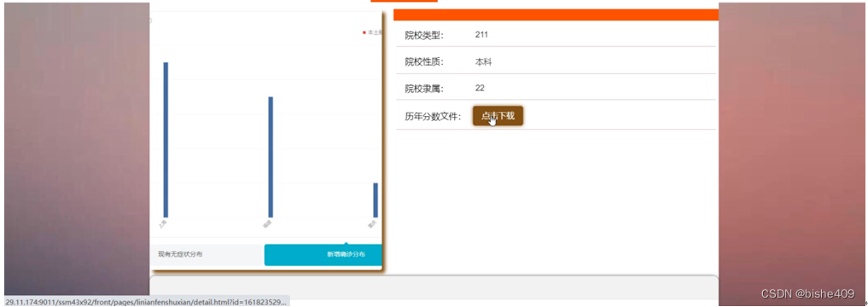868x307 pixels.
Task: Select the 院校性质 label
Action: click(x=424, y=62)
